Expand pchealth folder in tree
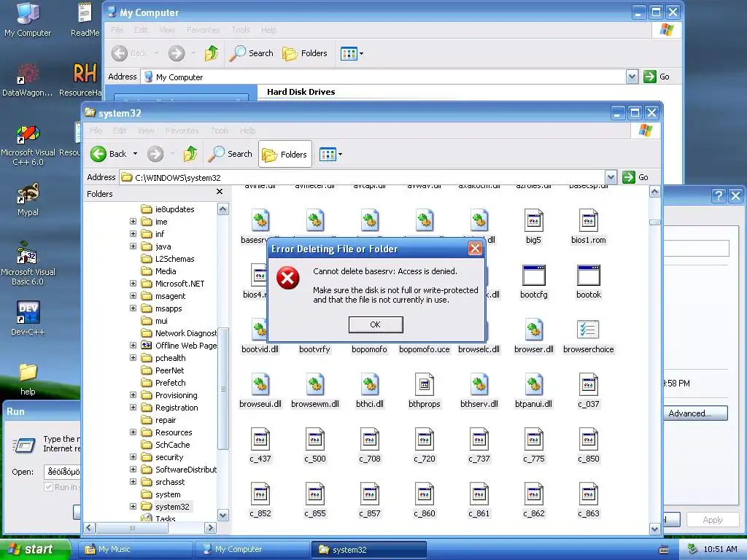747x560 pixels. [133, 357]
